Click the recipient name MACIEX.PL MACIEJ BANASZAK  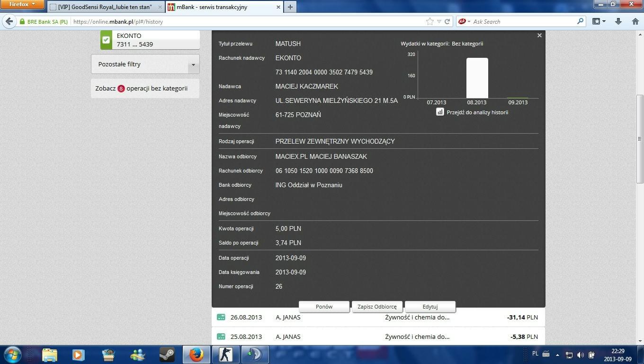click(321, 156)
